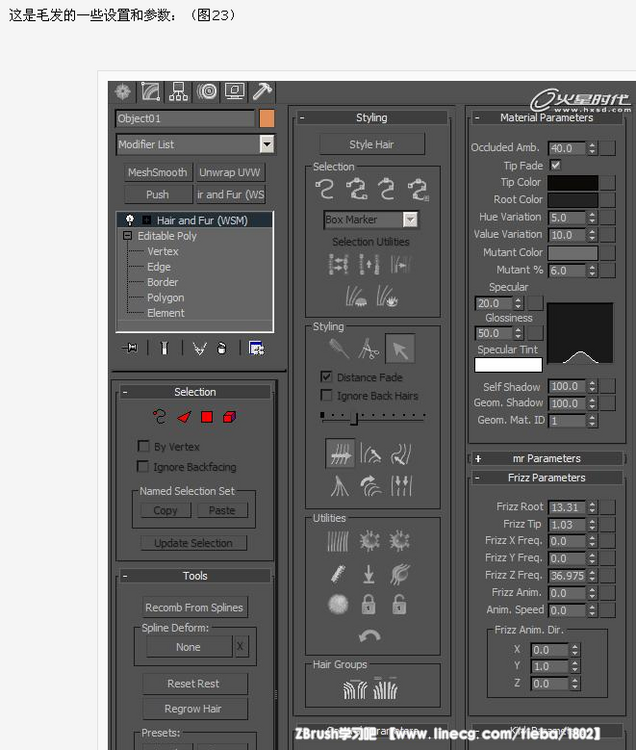This screenshot has width=636, height=750.
Task: Click Recomb From Splines button
Action: click(x=194, y=607)
